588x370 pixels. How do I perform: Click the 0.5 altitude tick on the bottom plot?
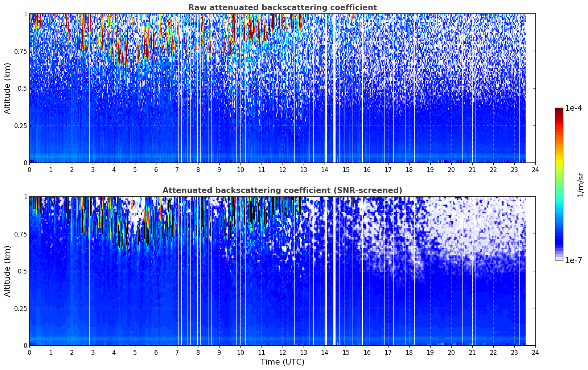(x=22, y=271)
